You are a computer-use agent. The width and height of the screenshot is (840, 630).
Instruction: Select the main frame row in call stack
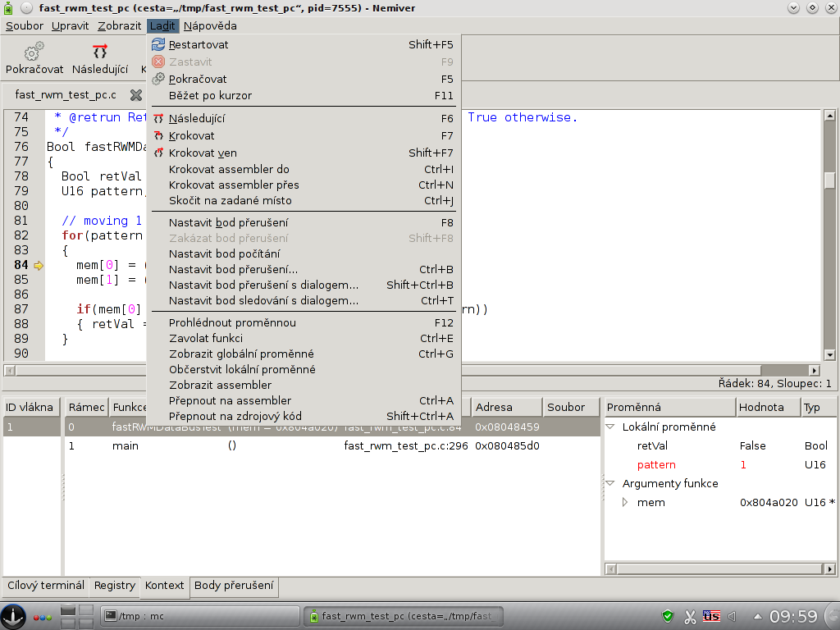point(332,445)
